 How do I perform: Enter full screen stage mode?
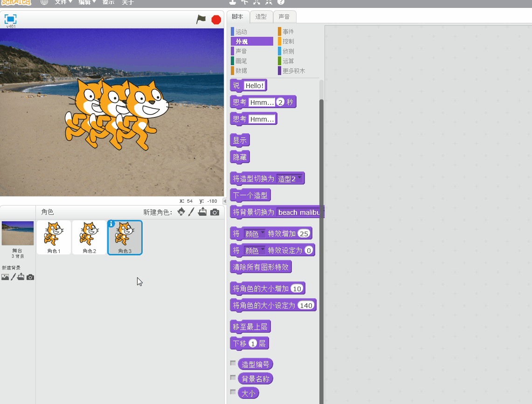[10, 19]
